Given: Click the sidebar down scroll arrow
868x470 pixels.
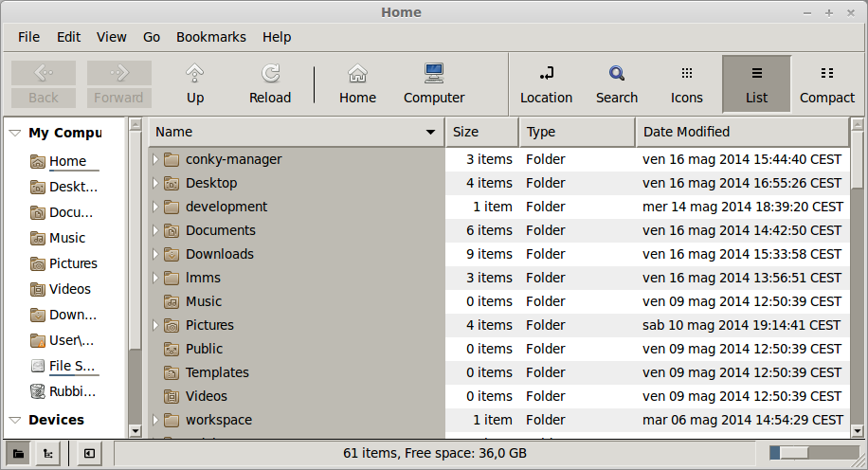Looking at the screenshot, I should [136, 431].
